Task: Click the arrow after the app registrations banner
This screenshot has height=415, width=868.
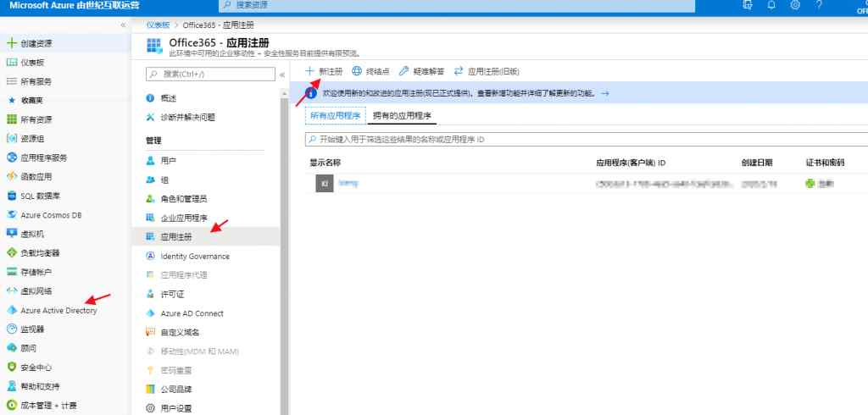Action: (x=605, y=93)
